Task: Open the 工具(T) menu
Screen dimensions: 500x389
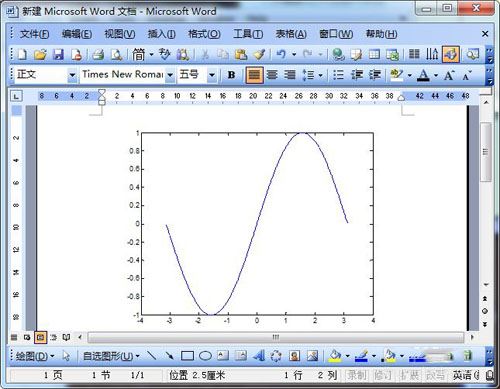Action: [x=248, y=34]
